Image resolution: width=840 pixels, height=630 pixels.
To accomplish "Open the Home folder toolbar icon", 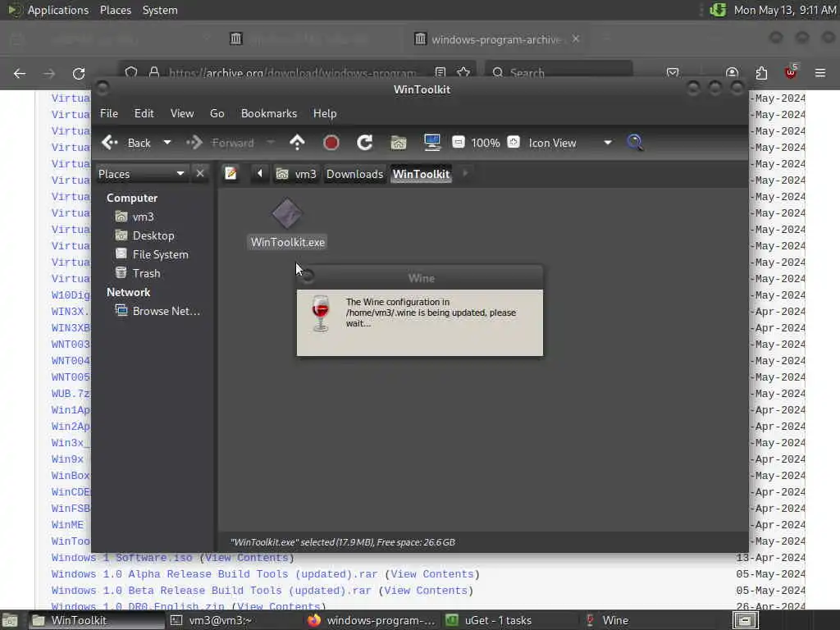I will click(399, 143).
